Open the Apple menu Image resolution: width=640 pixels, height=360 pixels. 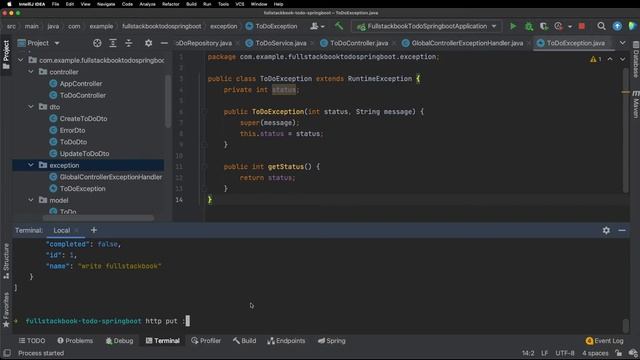[9, 4]
